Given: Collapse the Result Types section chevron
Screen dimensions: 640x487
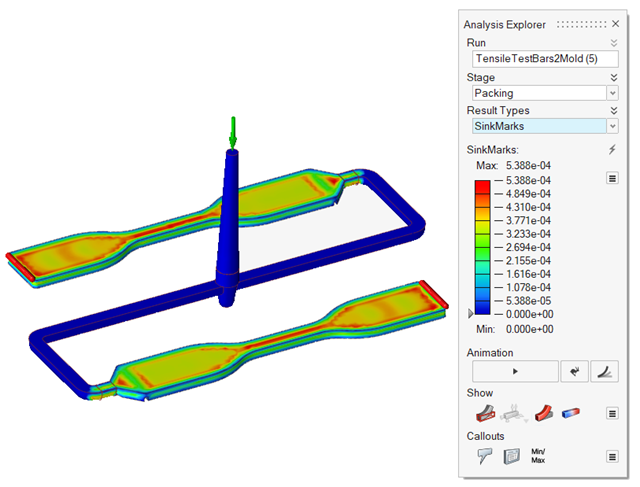Looking at the screenshot, I should point(613,110).
